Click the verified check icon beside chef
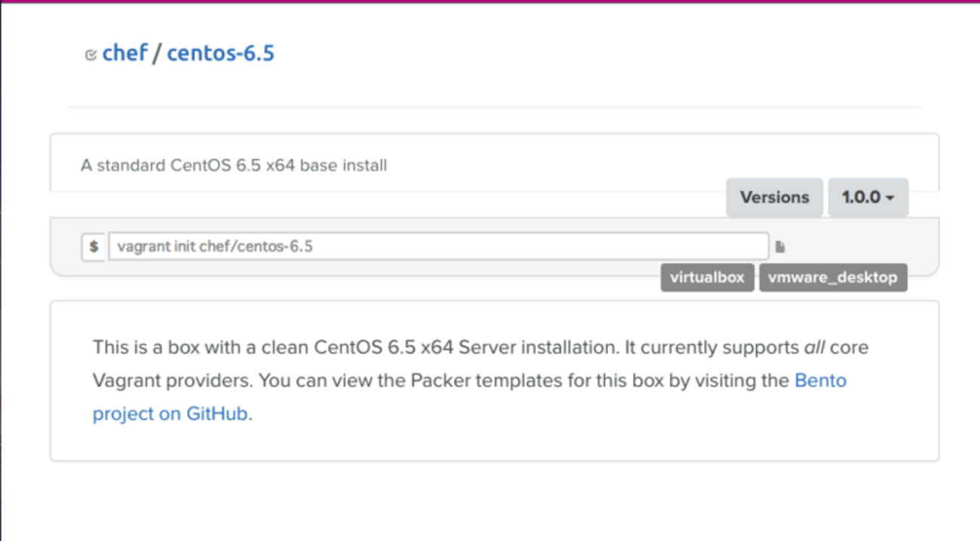This screenshot has width=980, height=541. click(x=90, y=55)
